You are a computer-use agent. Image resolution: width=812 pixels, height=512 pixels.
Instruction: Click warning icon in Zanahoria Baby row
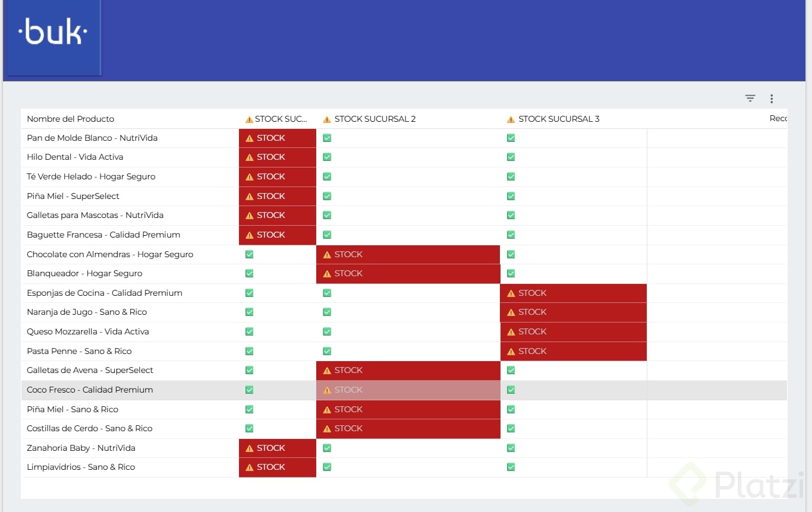tap(250, 448)
